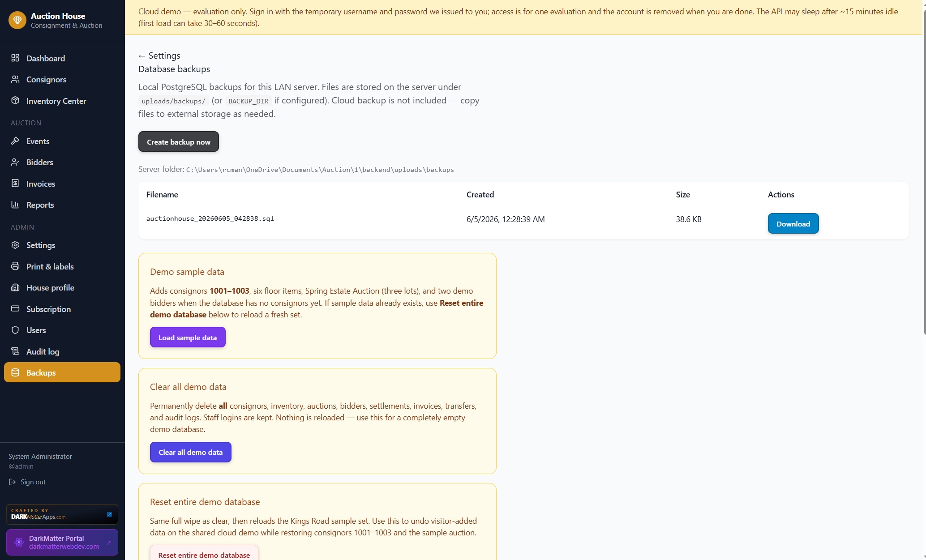Image resolution: width=926 pixels, height=560 pixels.
Task: Click Create backup now button
Action: (x=179, y=142)
